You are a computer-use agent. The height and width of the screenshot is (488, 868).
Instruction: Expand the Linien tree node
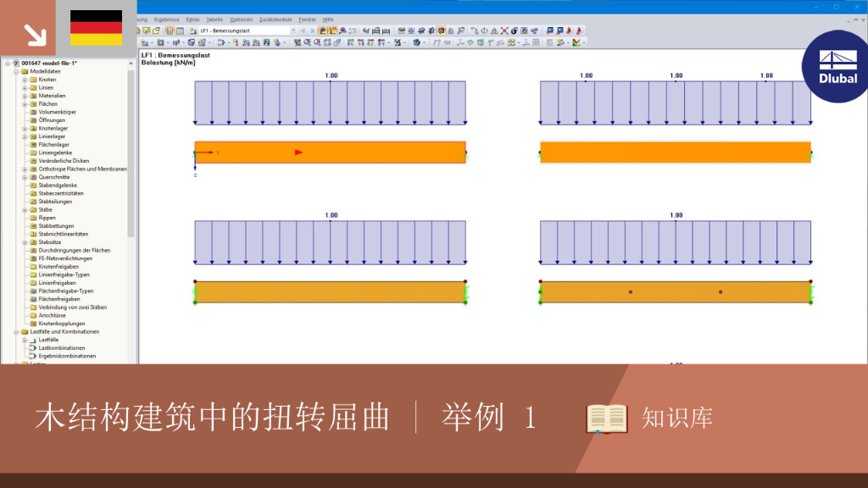[25, 88]
